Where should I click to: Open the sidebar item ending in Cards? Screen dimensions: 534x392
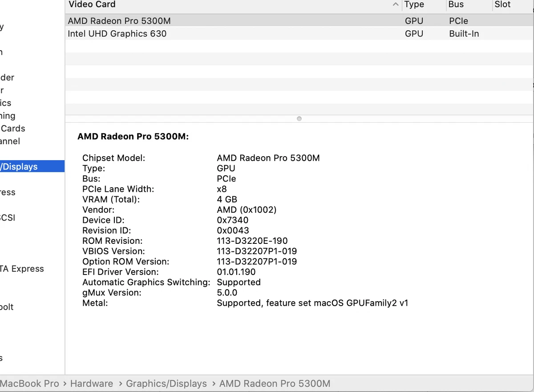pos(12,129)
